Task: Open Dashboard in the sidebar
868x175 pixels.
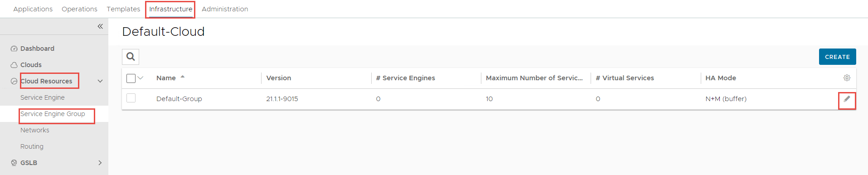Action: point(37,49)
